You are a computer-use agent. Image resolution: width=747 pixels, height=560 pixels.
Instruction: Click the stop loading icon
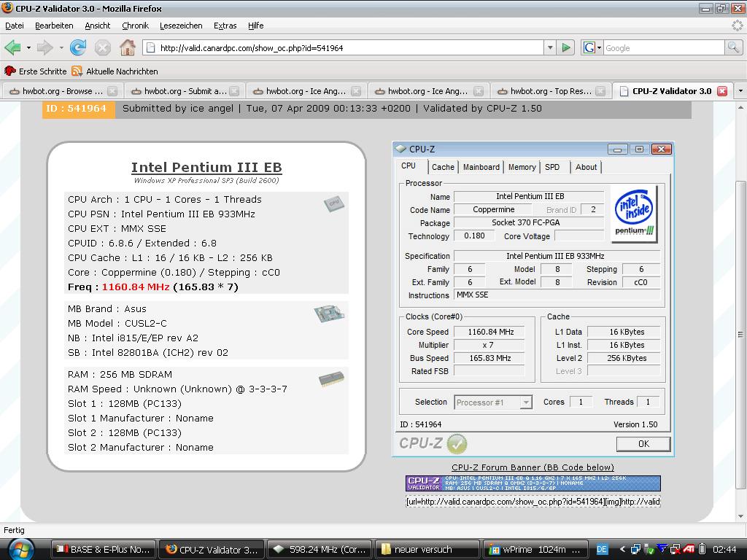pyautogui.click(x=102, y=47)
